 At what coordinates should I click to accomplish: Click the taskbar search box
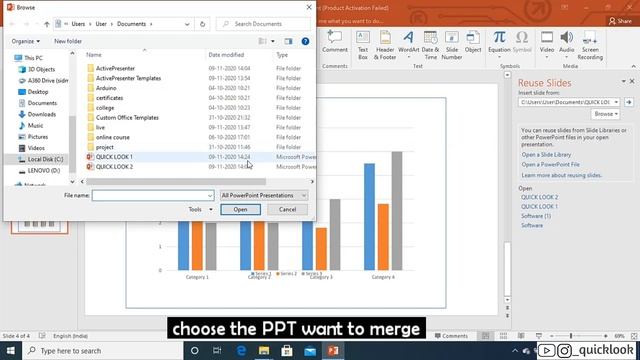click(102, 351)
